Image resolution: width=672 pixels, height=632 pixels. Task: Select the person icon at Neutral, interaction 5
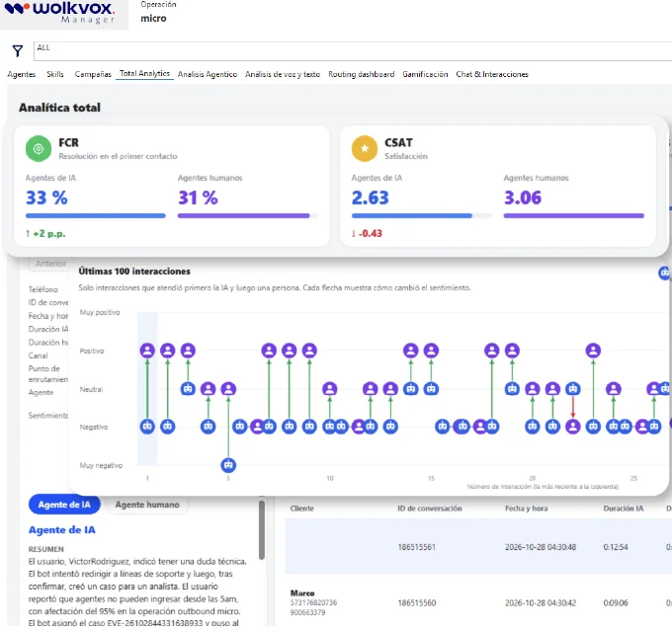tap(228, 388)
